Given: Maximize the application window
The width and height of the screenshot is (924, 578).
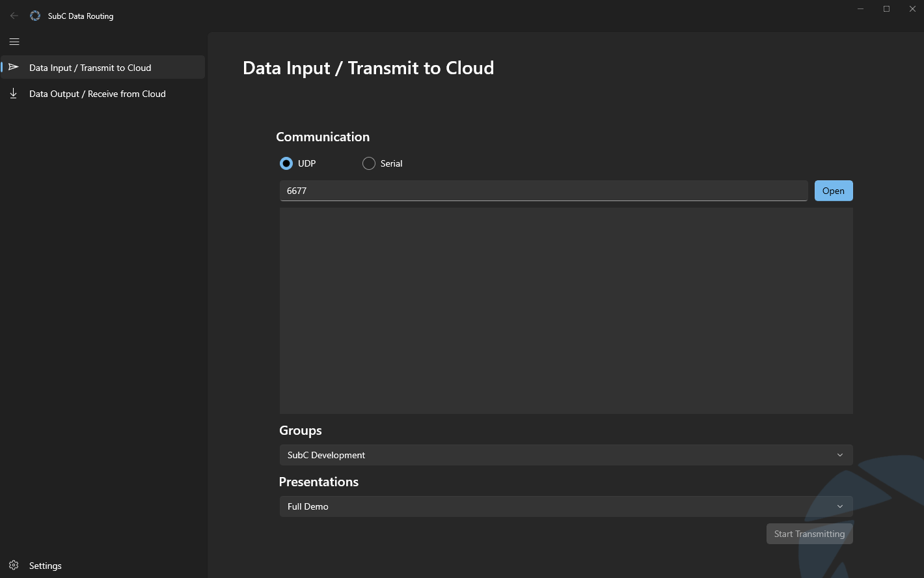Looking at the screenshot, I should (x=886, y=9).
